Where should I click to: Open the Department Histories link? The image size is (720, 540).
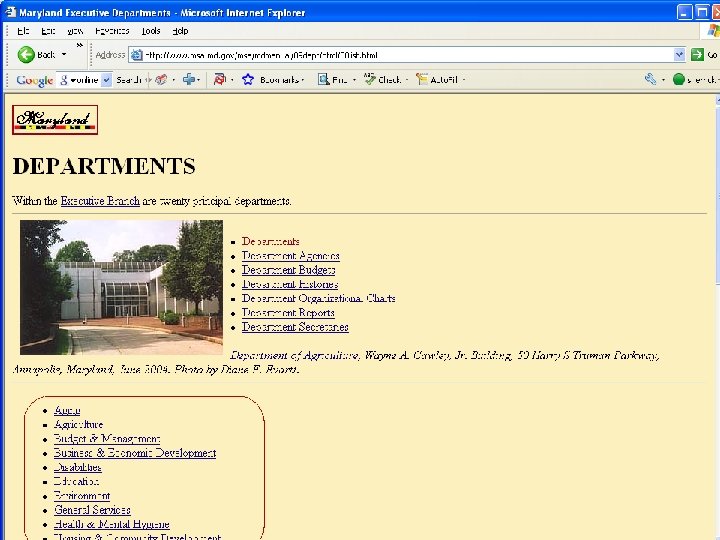pyautogui.click(x=290, y=284)
